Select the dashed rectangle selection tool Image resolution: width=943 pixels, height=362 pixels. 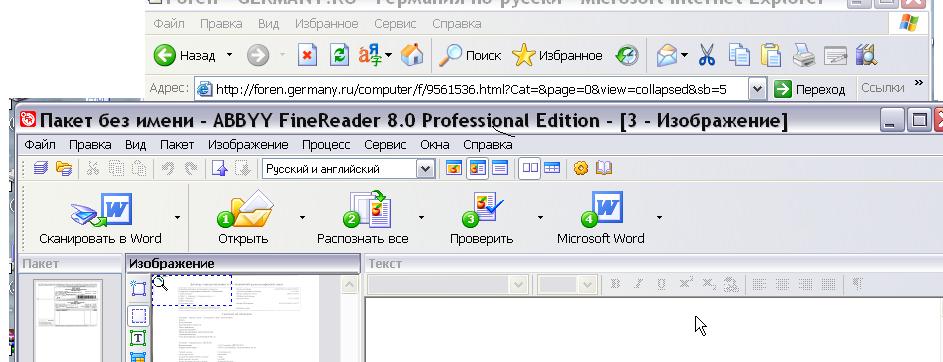click(x=139, y=315)
